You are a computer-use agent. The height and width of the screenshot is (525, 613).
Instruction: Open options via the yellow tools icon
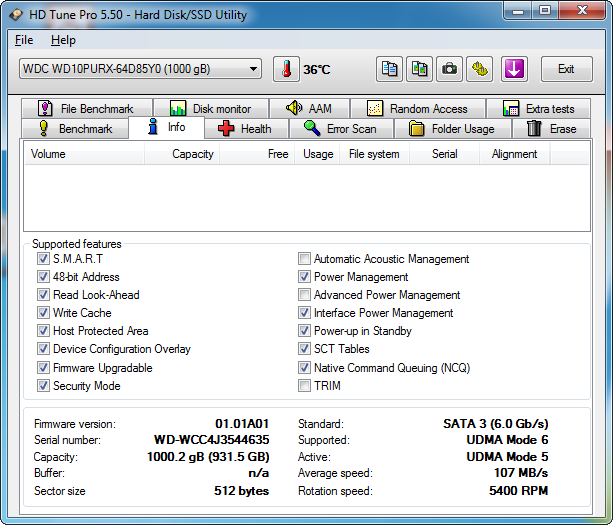[481, 69]
